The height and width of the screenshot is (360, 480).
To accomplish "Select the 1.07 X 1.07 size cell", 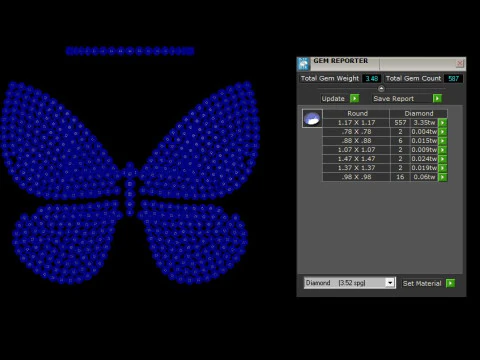I will tap(356, 150).
